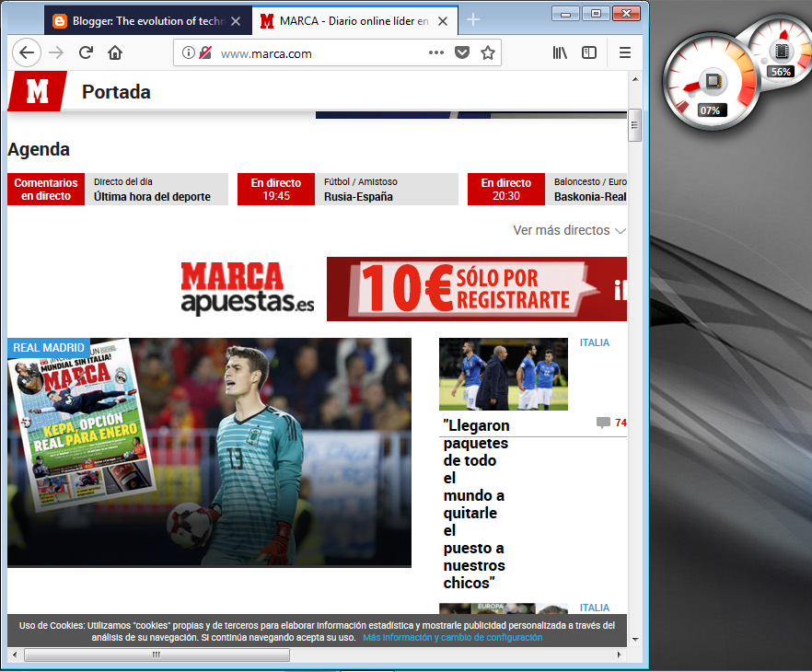Bookmark this page with the star
Viewport: 812px width, 672px height.
487,52
